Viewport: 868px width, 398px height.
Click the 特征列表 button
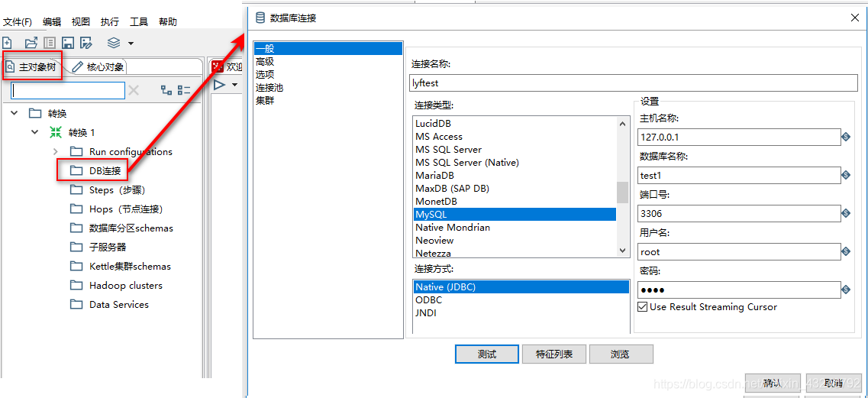[x=554, y=354]
